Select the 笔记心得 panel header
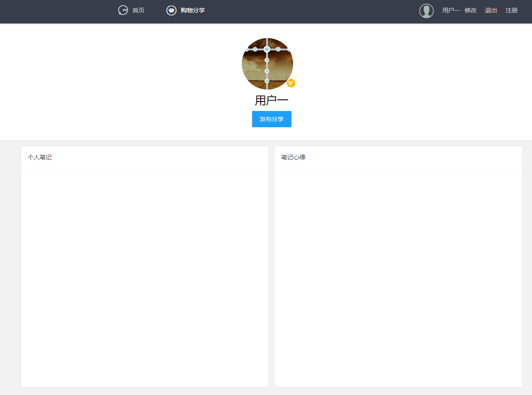Viewport: 532px width, 395px height. point(293,157)
